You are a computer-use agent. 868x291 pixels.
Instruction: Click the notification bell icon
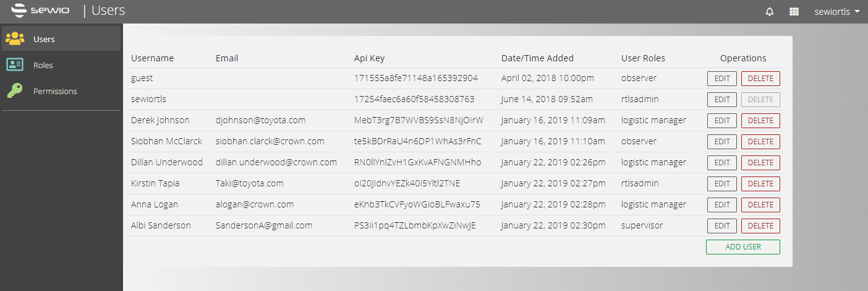(770, 12)
